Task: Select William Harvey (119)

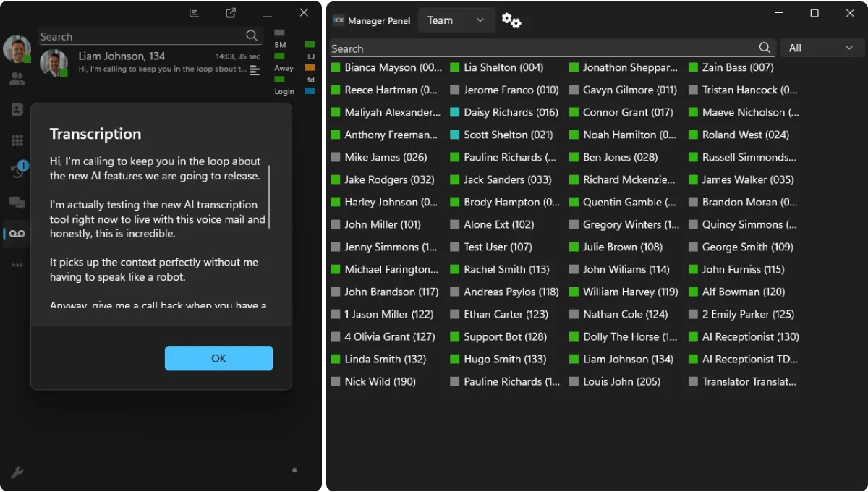Action: click(624, 292)
